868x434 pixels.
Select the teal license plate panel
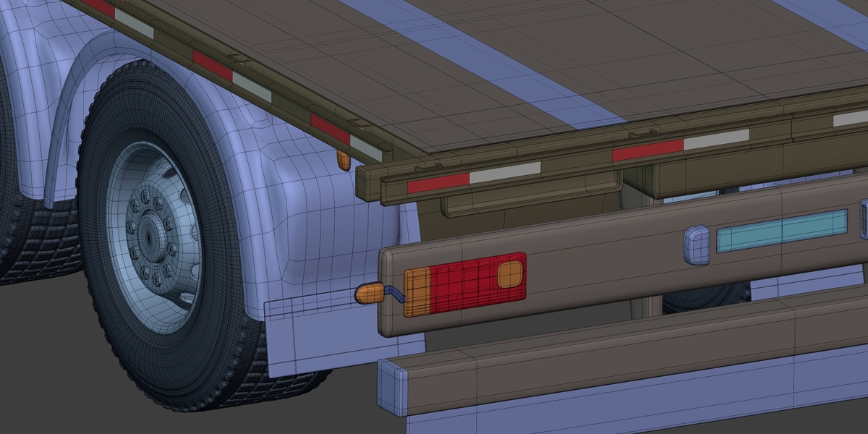pos(781,231)
